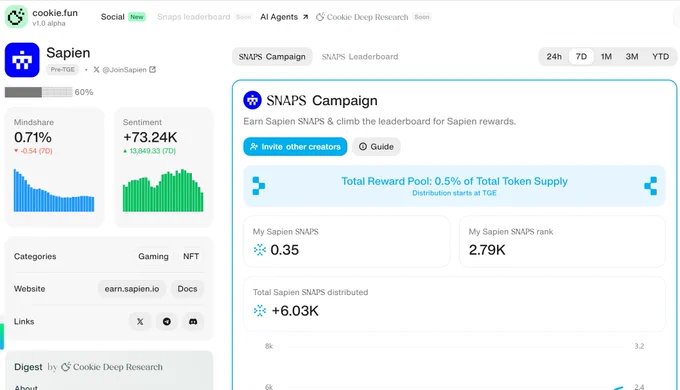Open AI Agents in the navbar
This screenshot has height=390, width=680.
279,17
